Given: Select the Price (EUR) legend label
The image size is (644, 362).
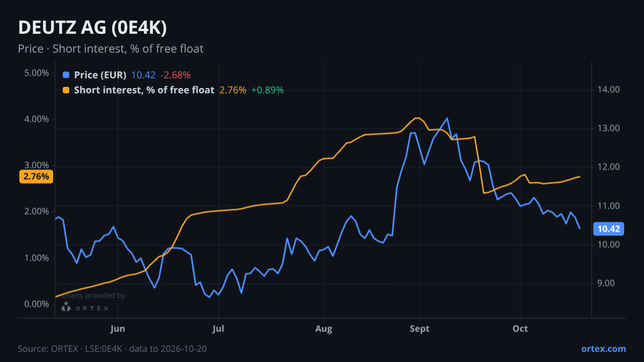Looking at the screenshot, I should pyautogui.click(x=100, y=75).
